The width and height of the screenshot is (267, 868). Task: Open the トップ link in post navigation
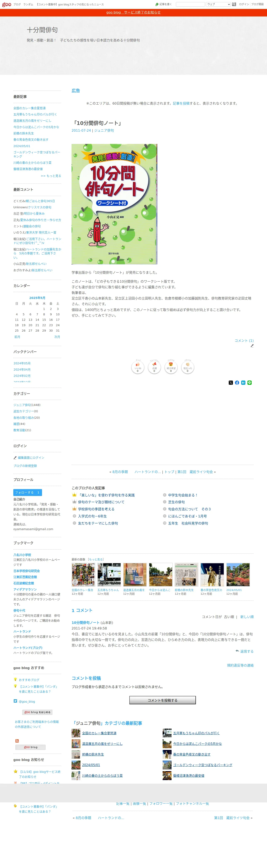pos(169,472)
